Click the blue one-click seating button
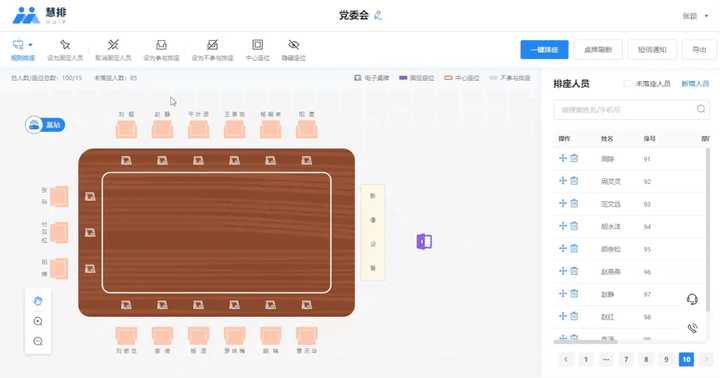The height and width of the screenshot is (378, 720). pos(544,50)
